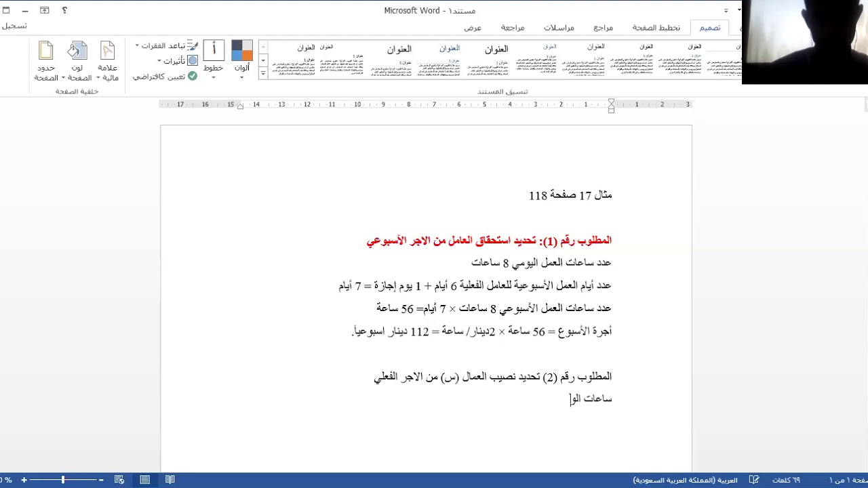Click zoom out minus button
The height and width of the screenshot is (488, 868).
pyautogui.click(x=101, y=480)
